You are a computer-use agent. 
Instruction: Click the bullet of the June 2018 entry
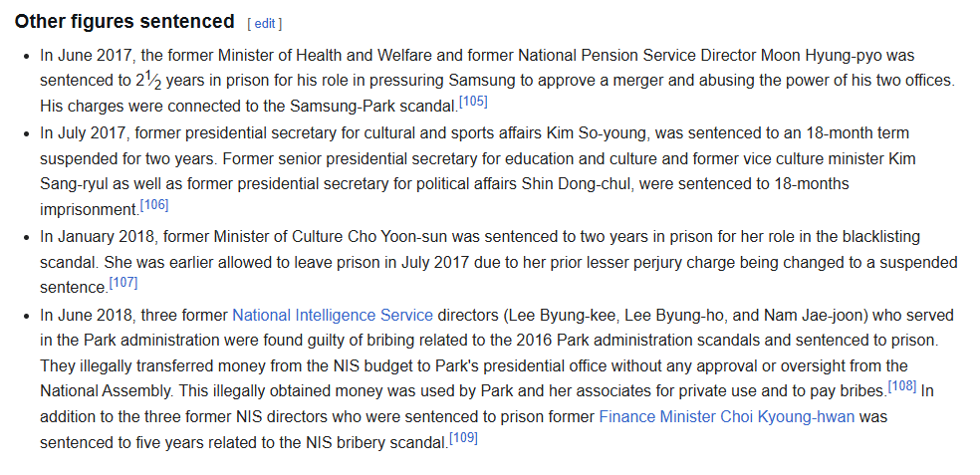(26, 316)
